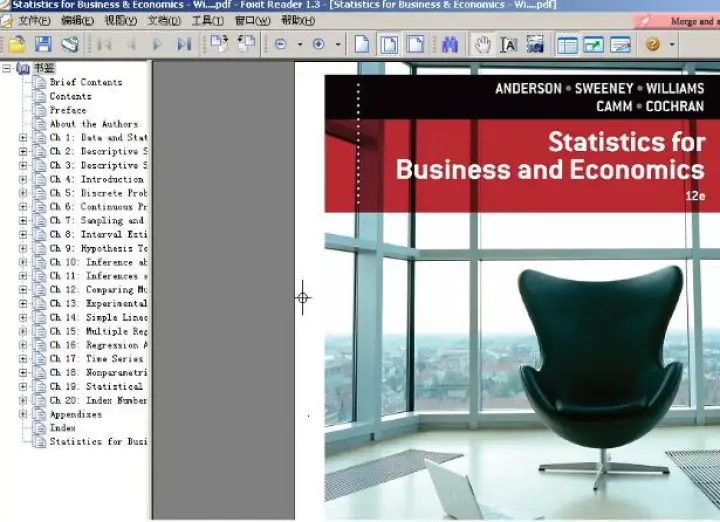Select the Ch 15: Multiple Reg bookmark
The height and width of the screenshot is (522, 720).
pos(98,331)
